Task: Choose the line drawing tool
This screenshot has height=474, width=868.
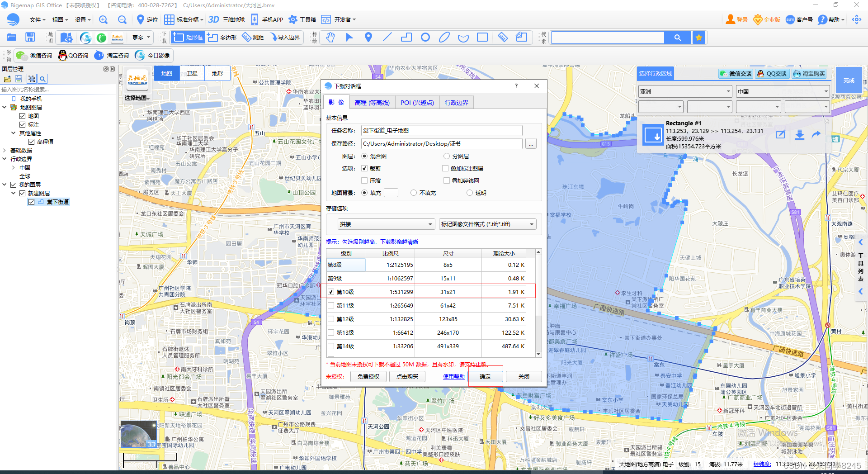Action: 387,37
